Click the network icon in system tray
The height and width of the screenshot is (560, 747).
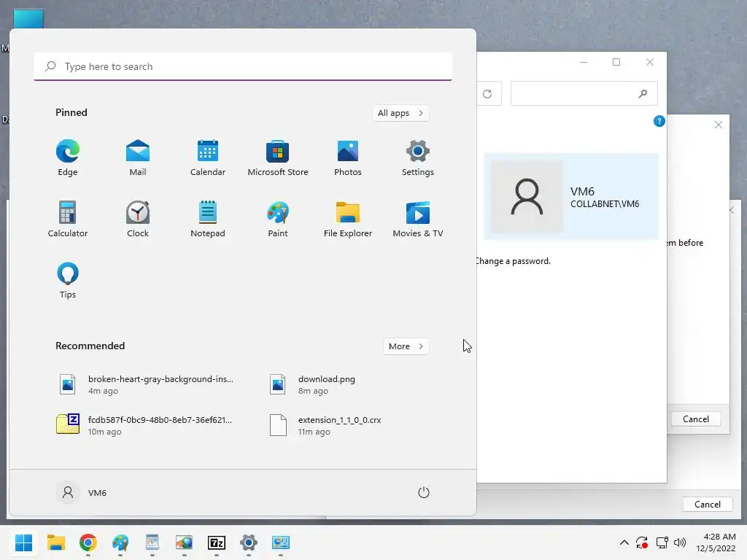pyautogui.click(x=662, y=542)
